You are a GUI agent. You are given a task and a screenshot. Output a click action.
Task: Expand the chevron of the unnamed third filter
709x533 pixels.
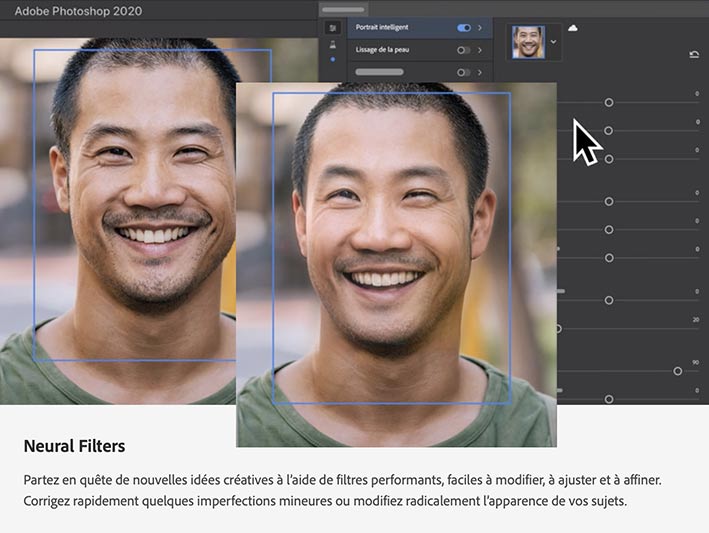point(480,72)
